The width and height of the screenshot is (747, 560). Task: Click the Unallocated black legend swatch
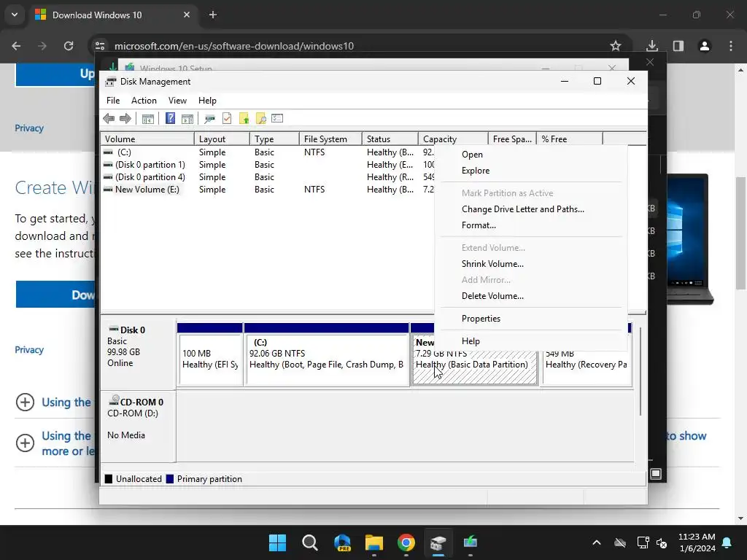coord(109,479)
